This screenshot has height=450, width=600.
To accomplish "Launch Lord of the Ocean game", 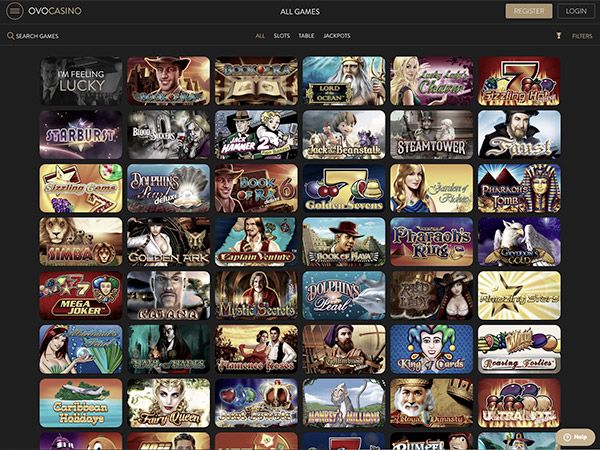I will 344,81.
